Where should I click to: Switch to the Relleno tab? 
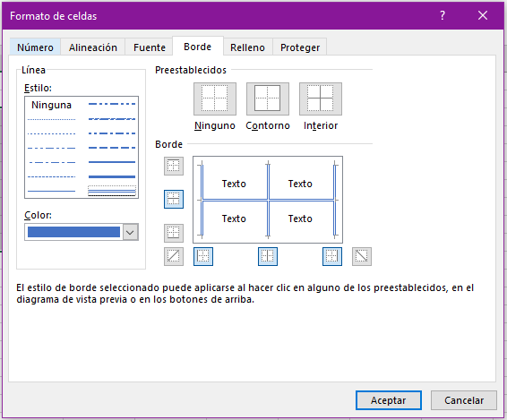[x=247, y=47]
